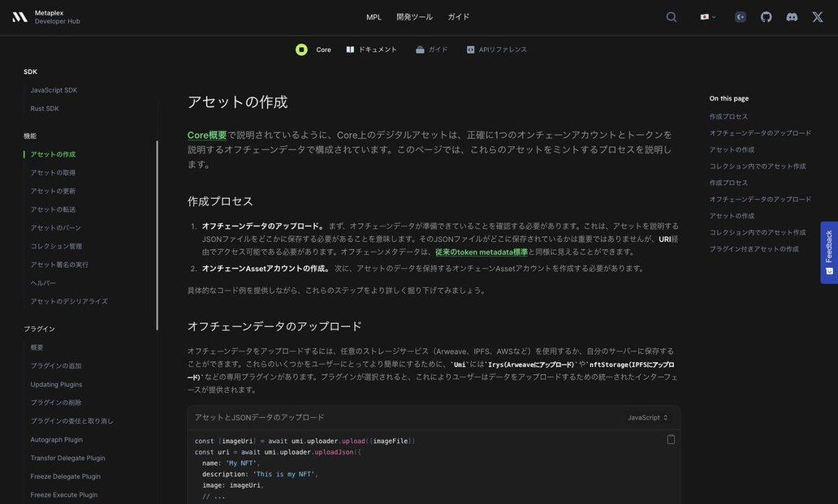The image size is (838, 504).
Task: Click the Metaplex logo icon
Action: pos(19,17)
